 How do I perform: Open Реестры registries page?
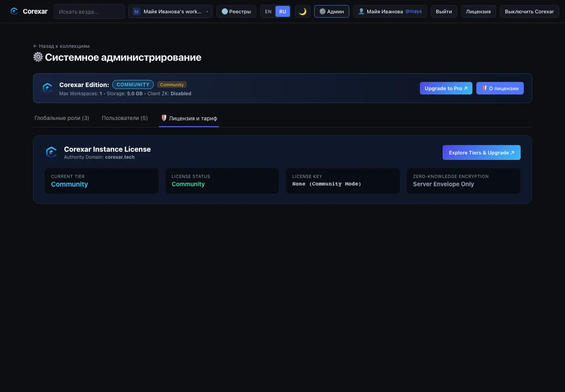(236, 11)
